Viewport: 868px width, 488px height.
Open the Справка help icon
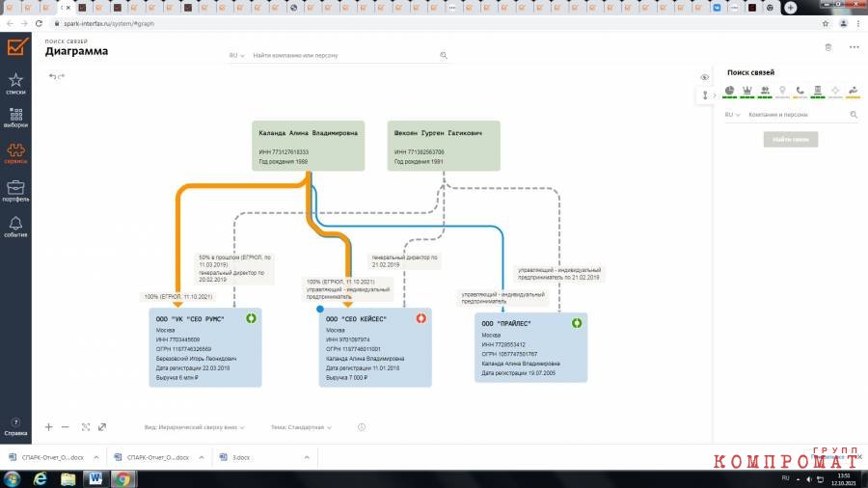15,422
